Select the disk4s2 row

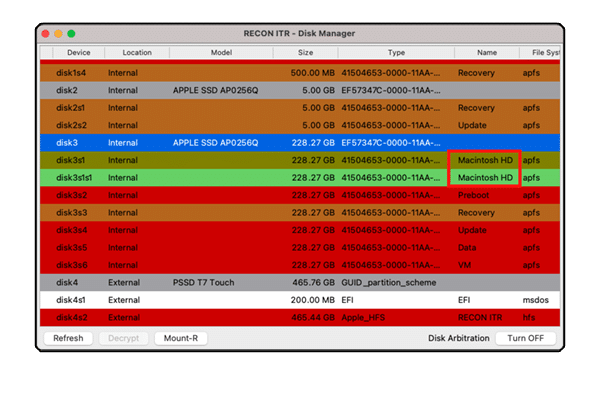pos(300,318)
